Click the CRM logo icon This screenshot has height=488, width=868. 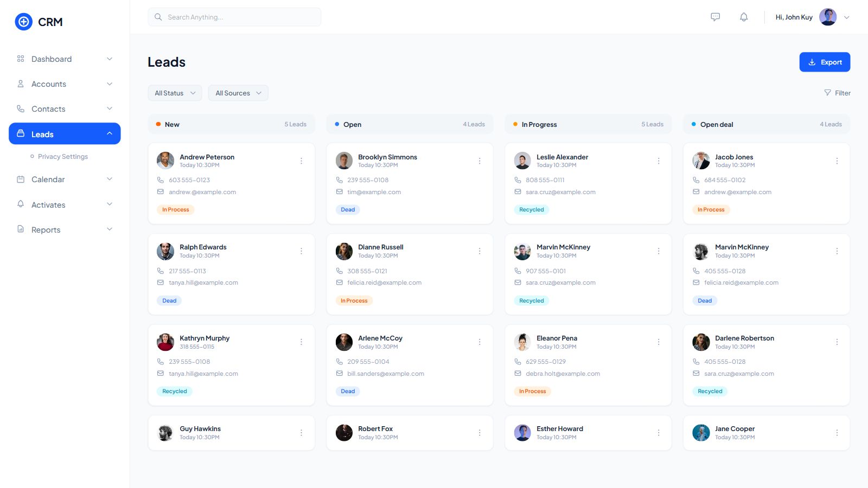click(x=23, y=22)
